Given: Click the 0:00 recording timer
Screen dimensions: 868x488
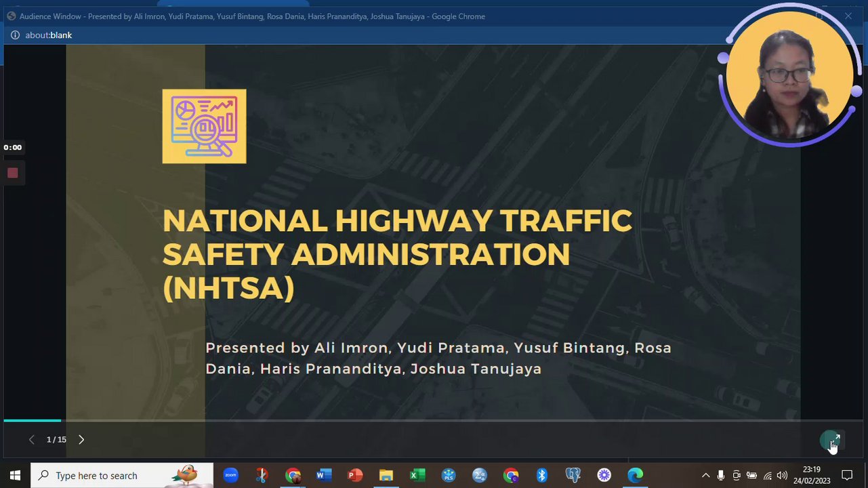Looking at the screenshot, I should click(x=12, y=147).
